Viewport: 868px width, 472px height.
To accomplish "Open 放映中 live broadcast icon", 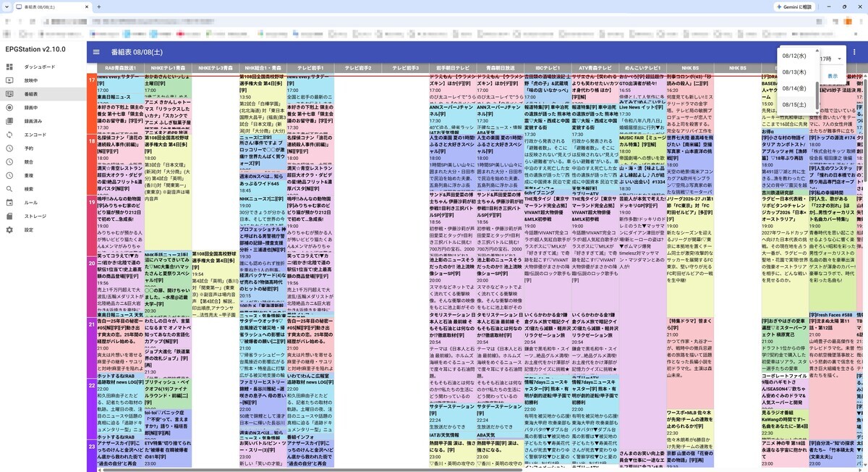I will (10, 80).
